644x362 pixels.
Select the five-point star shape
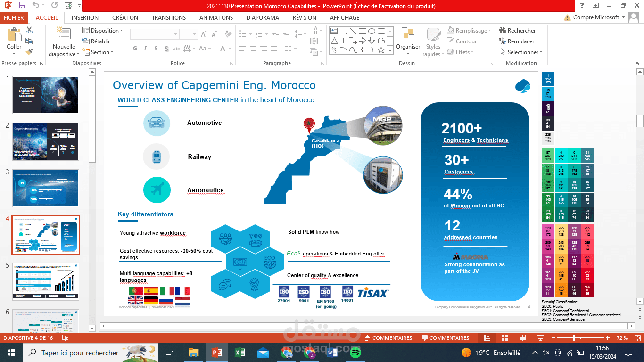click(x=381, y=50)
